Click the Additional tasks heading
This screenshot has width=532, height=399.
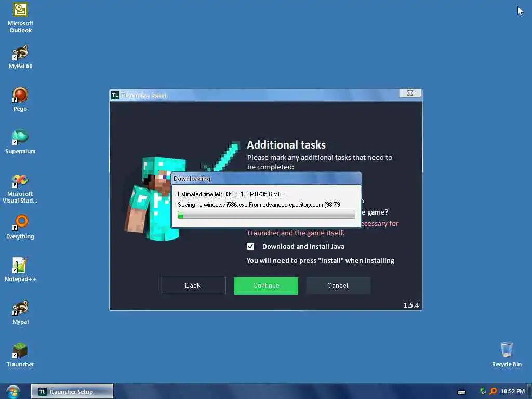coord(286,145)
